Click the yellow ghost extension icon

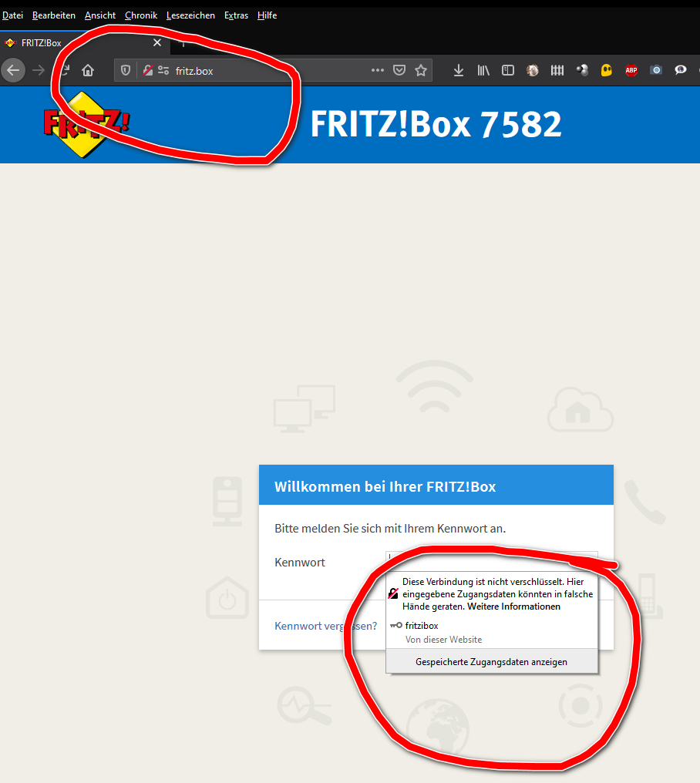607,70
